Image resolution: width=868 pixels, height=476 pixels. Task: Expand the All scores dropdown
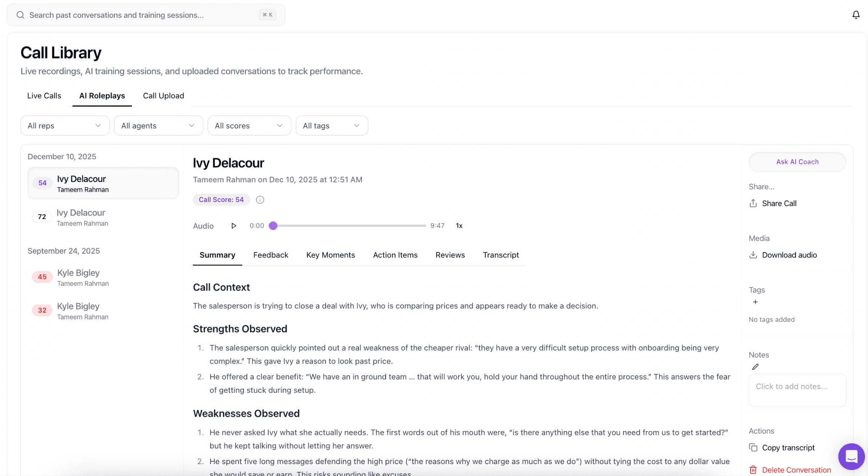249,126
